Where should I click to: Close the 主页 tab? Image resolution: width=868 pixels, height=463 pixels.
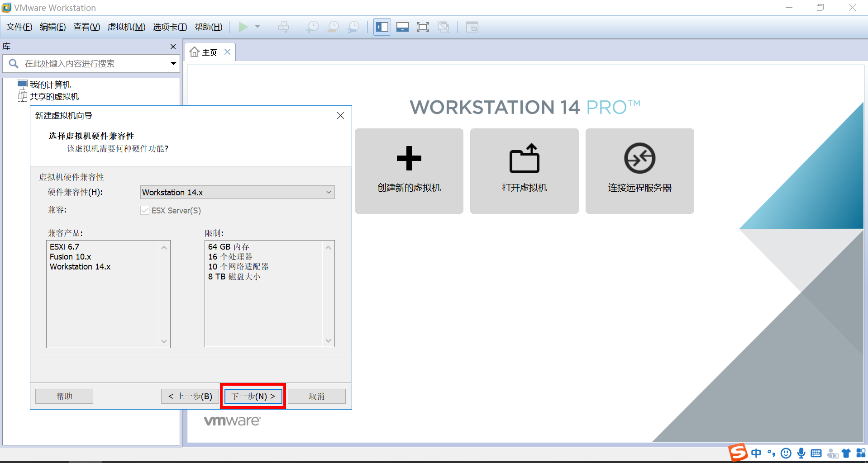[x=228, y=52]
